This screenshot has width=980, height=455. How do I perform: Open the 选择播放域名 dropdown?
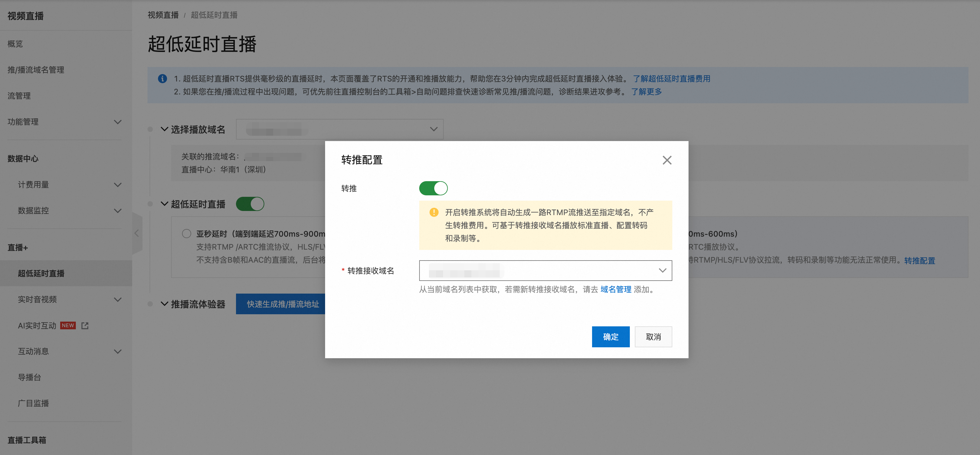tap(339, 129)
